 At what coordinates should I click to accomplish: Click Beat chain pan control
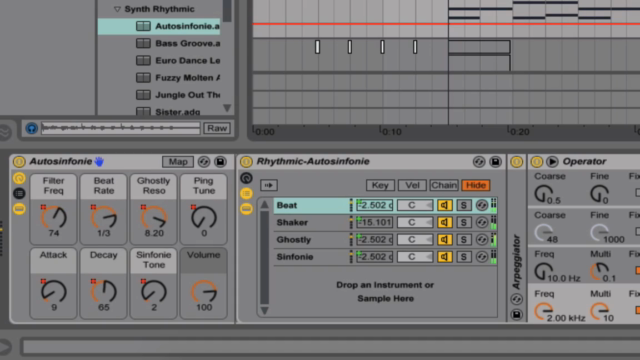point(415,205)
